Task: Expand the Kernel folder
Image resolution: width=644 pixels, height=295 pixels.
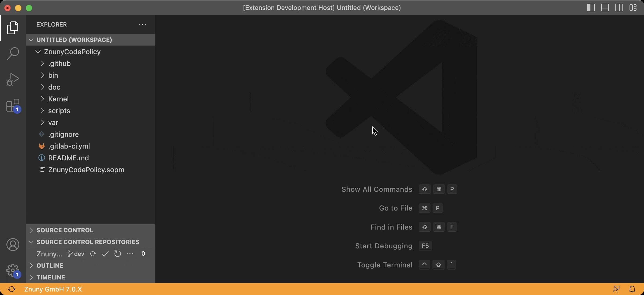Action: coord(58,99)
